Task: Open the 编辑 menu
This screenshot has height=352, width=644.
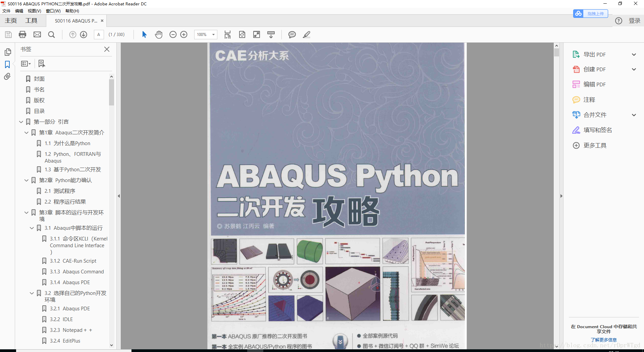Action: coord(19,11)
